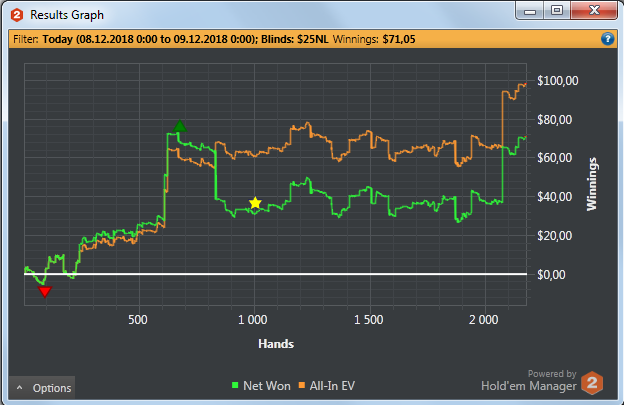Click the $80,00 axis label
Image resolution: width=624 pixels, height=405 pixels.
tap(554, 119)
